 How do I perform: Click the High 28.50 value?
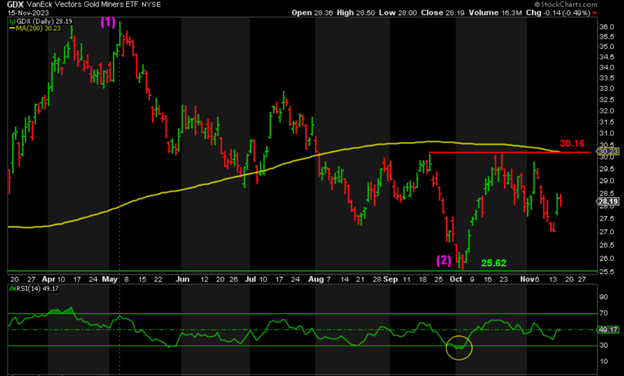click(356, 13)
